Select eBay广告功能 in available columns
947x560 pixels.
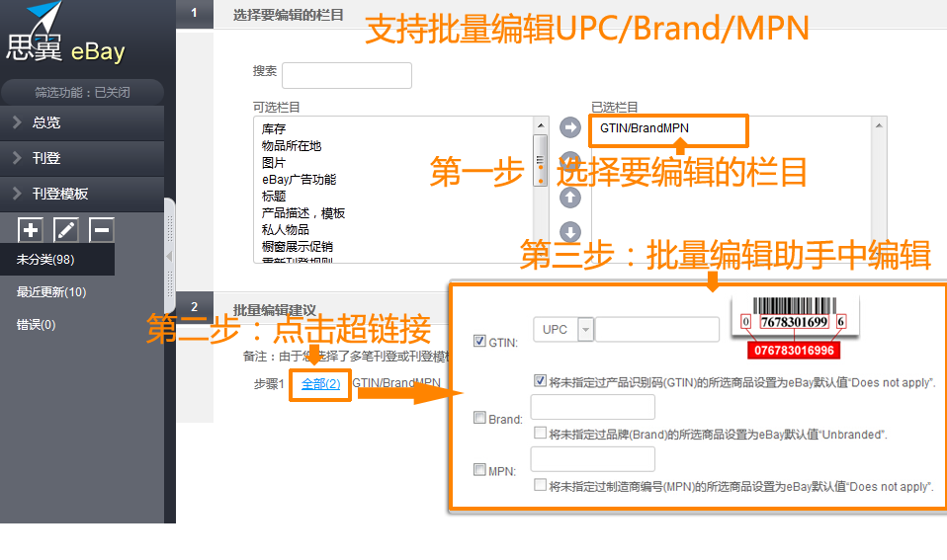tap(299, 180)
